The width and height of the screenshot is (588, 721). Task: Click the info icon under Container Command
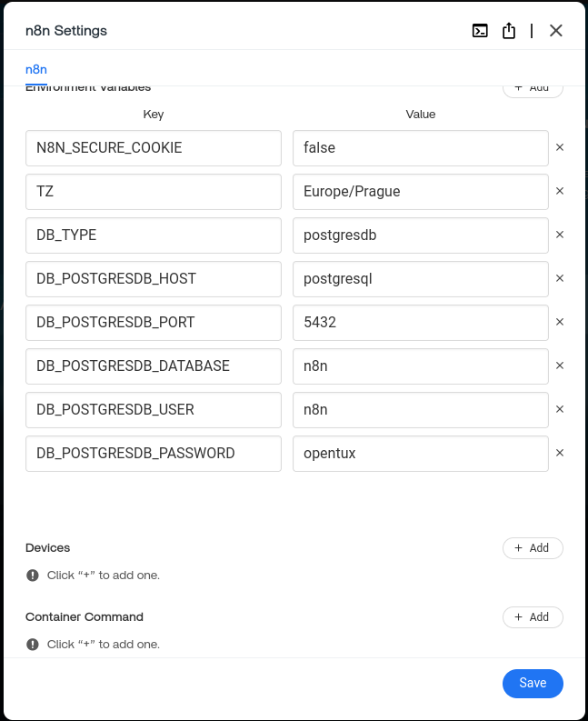[x=33, y=645]
